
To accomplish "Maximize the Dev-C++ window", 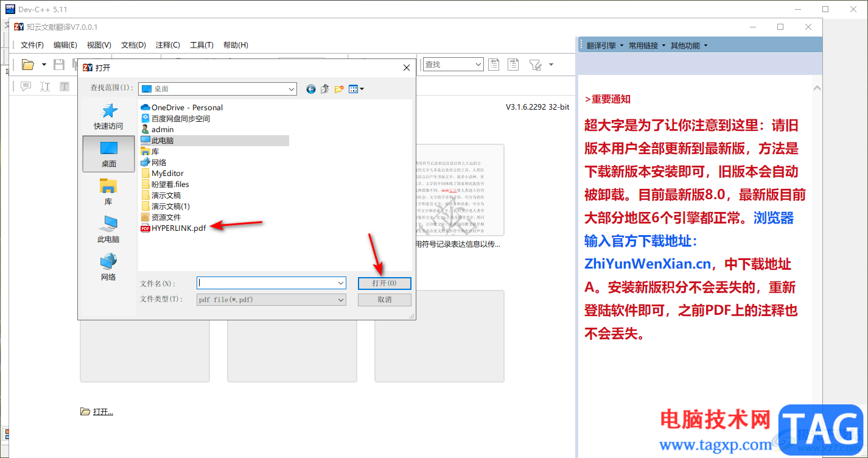I will click(x=825, y=9).
